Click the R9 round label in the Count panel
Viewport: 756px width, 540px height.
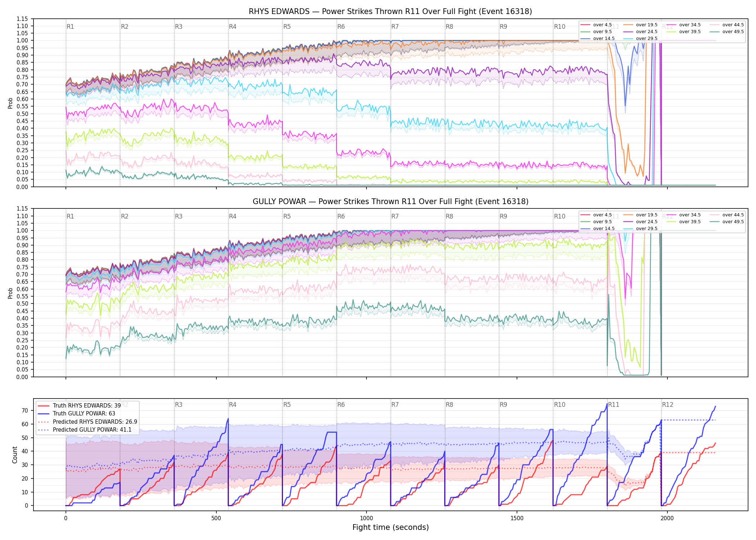503,405
